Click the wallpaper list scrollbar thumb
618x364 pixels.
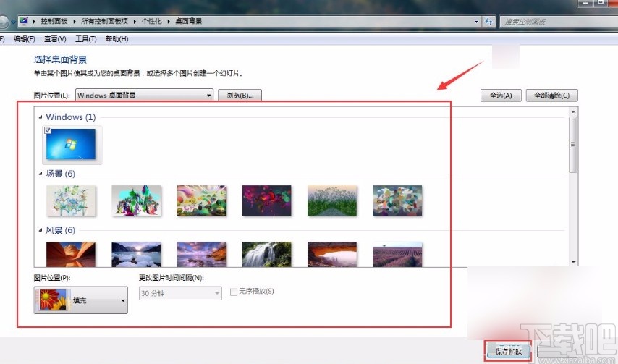click(573, 145)
